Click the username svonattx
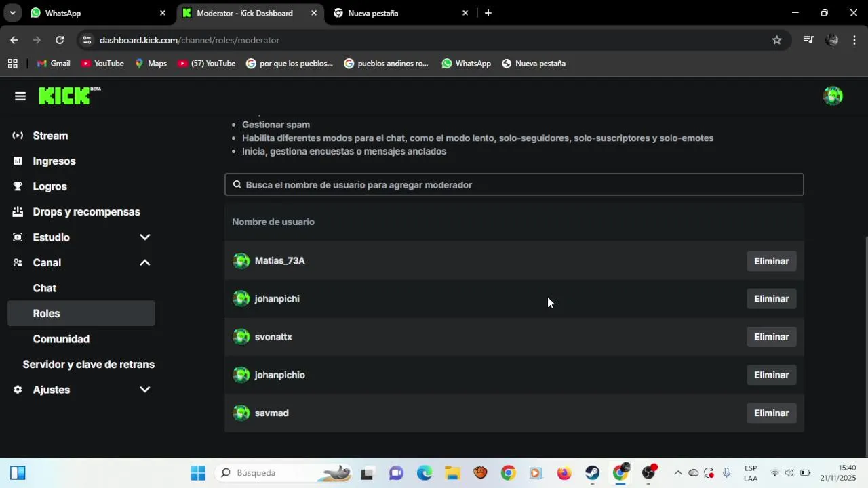Screen dimensions: 868x488 [273, 337]
